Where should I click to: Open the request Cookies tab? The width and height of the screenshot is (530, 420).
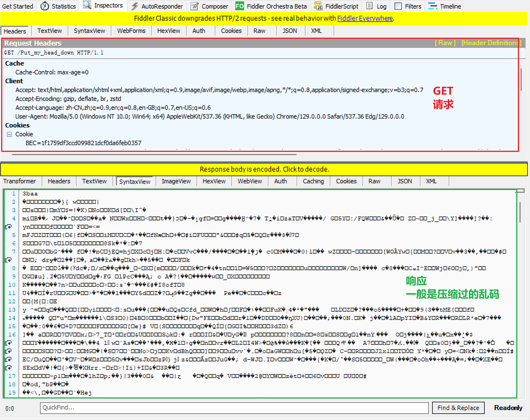[231, 31]
